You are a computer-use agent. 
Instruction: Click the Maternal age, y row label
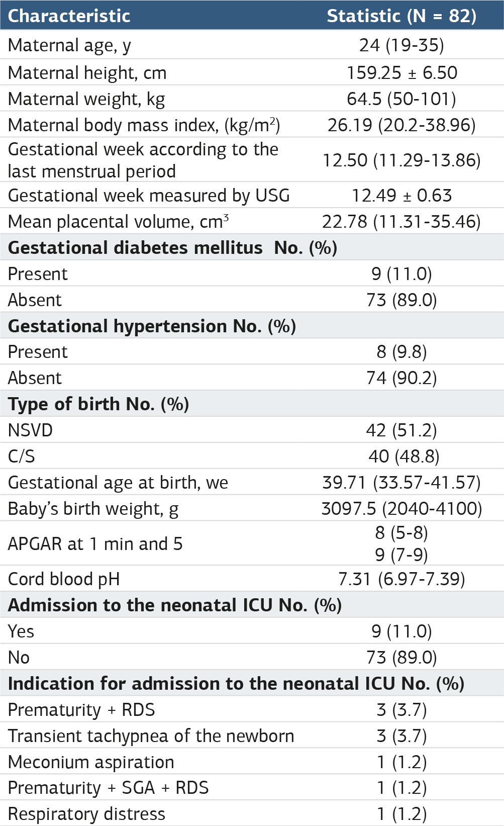(69, 46)
